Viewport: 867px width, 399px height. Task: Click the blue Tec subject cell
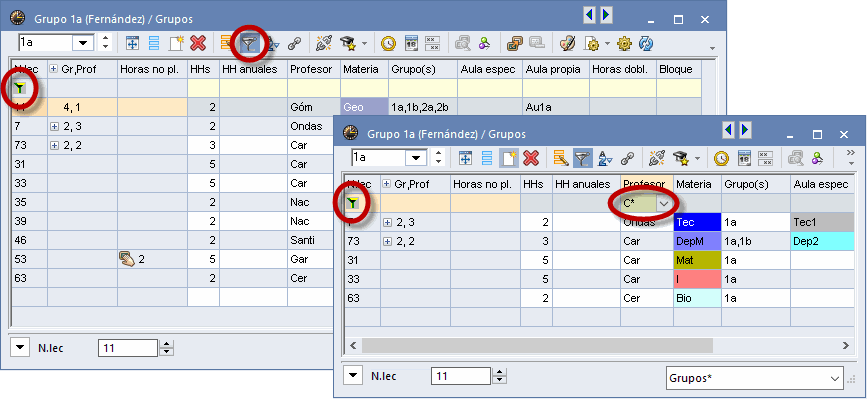[x=697, y=222]
